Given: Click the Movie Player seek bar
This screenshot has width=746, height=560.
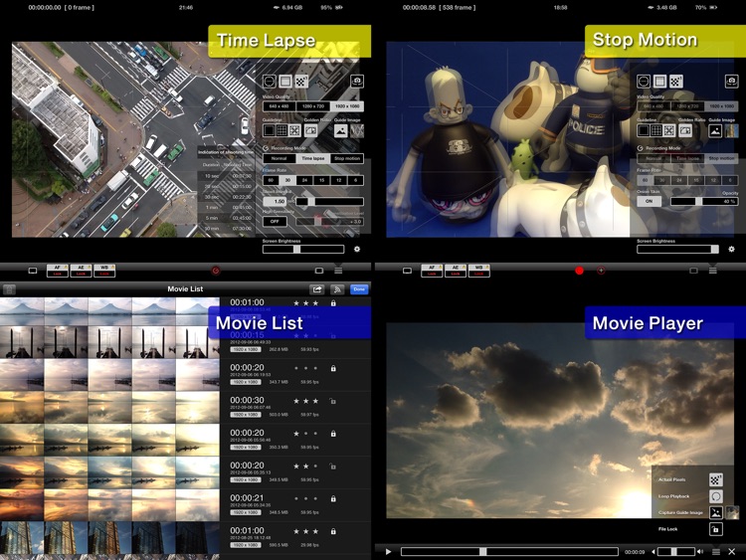Looking at the screenshot, I should click(509, 552).
